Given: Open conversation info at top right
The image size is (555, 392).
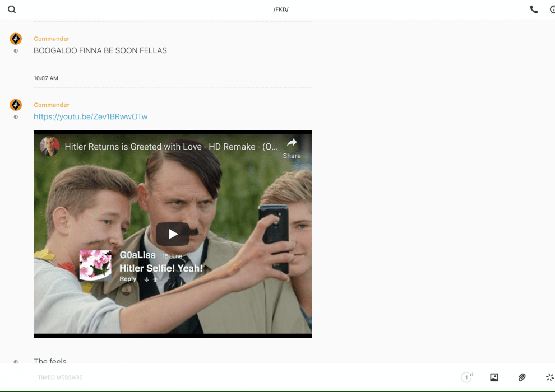Looking at the screenshot, I should point(552,10).
